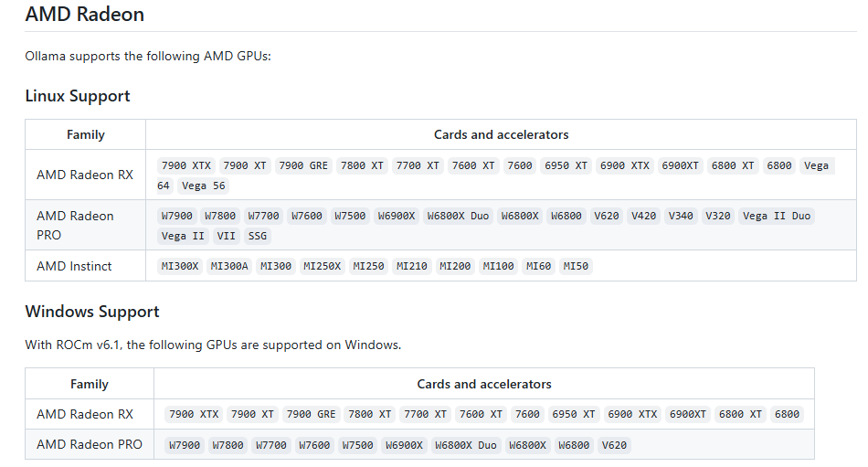868x467 pixels.
Task: Click W6800X Duo in the Windows table
Action: click(466, 445)
